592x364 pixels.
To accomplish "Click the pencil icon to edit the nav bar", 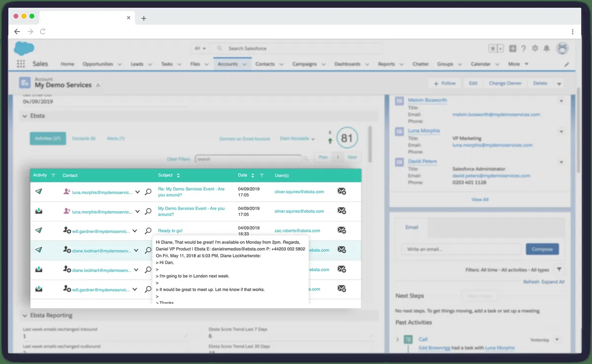I will [567, 64].
